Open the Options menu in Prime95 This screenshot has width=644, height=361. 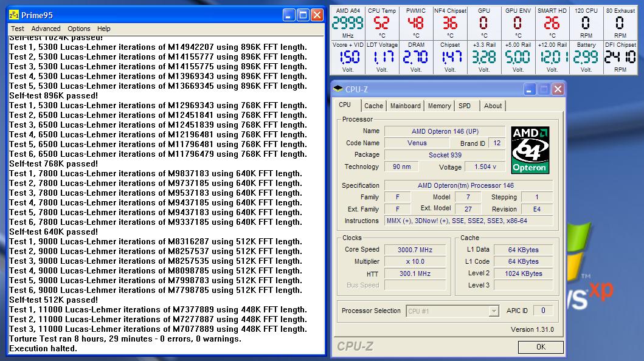tap(79, 29)
